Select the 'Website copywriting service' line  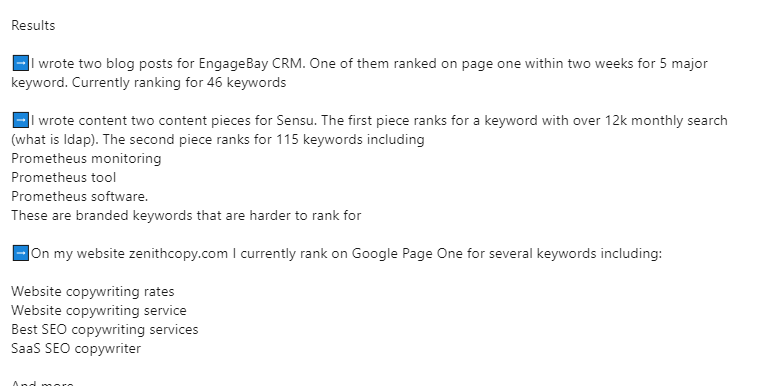click(99, 311)
